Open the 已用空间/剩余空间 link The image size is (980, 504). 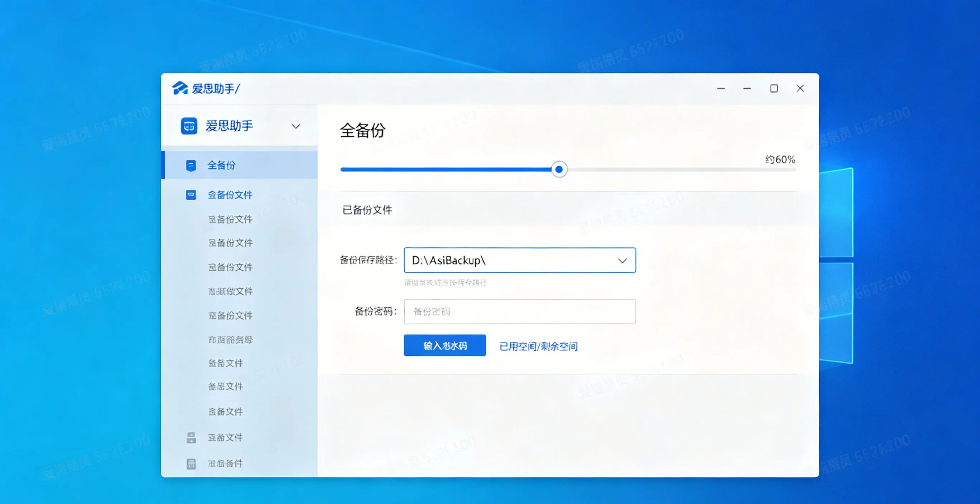pyautogui.click(x=538, y=346)
